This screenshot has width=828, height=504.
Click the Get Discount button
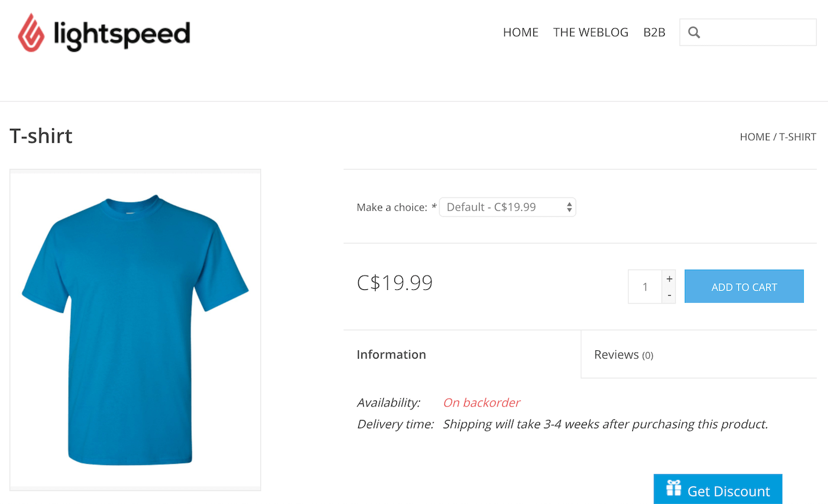(717, 490)
